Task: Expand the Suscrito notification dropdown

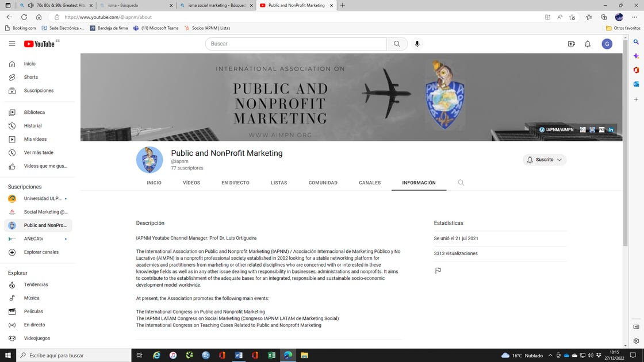Action: pos(545,160)
